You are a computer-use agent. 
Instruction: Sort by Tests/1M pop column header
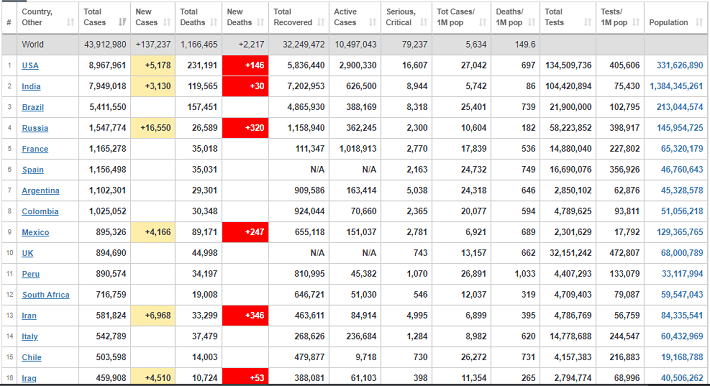[620, 17]
